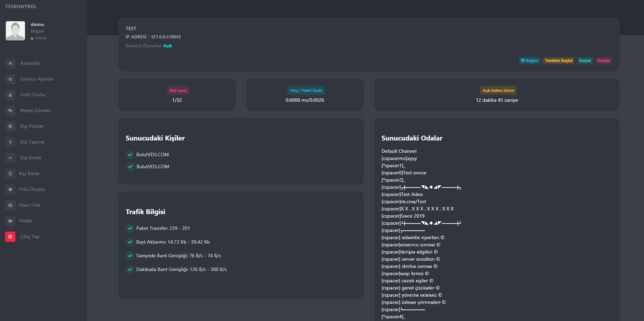The image size is (644, 321).
Task: Click the chat icon for Mesaj Gönder
Action: point(10,111)
